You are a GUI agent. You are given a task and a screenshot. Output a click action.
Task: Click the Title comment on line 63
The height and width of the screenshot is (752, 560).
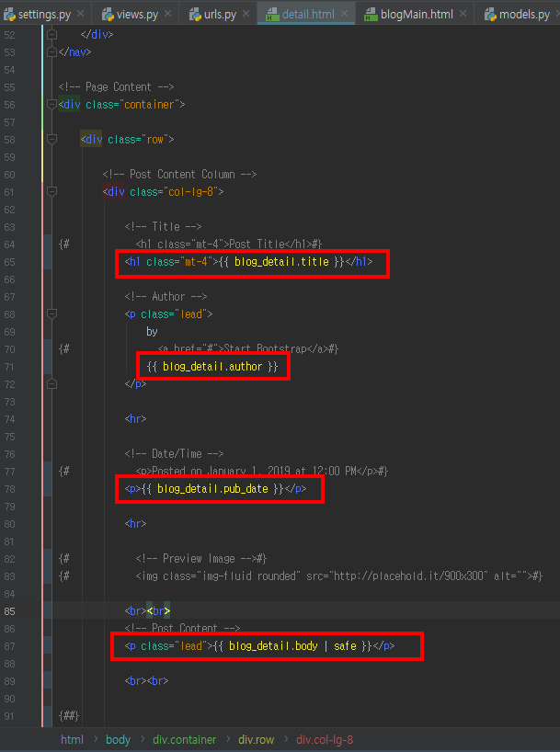pos(163,226)
